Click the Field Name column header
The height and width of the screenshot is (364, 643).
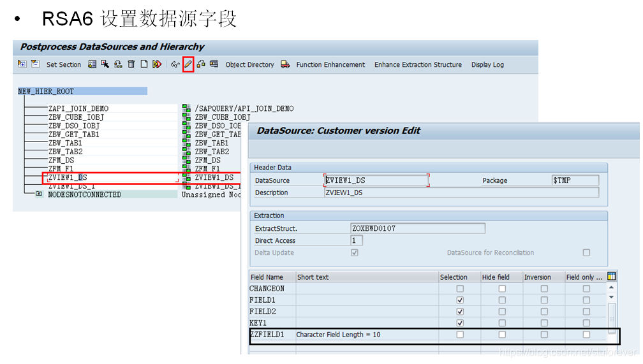point(272,277)
